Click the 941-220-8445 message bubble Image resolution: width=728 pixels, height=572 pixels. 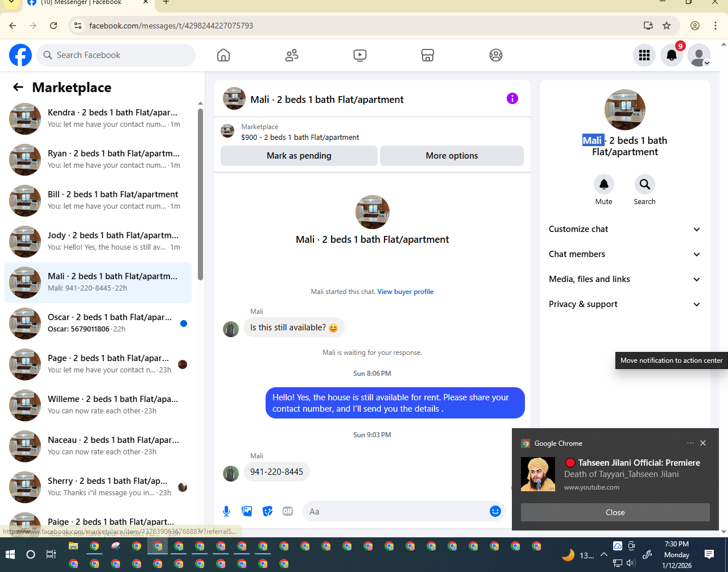click(x=276, y=472)
